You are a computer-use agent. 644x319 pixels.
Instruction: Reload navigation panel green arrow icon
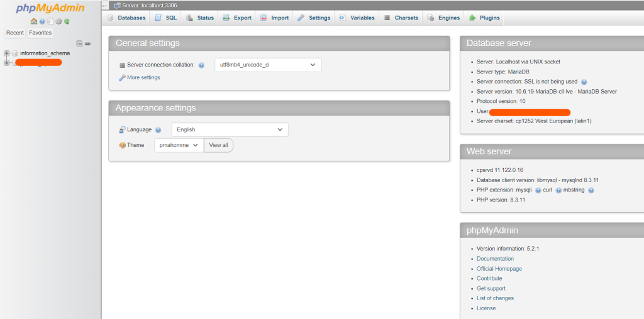click(67, 21)
